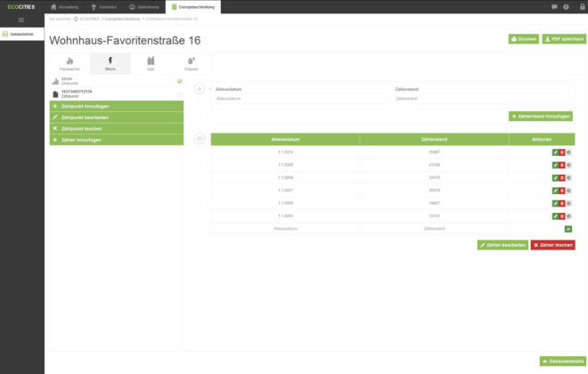This screenshot has height=374, width=588.
Task: Toggle the checkbox on Strom Übersicht row
Action: 180,81
